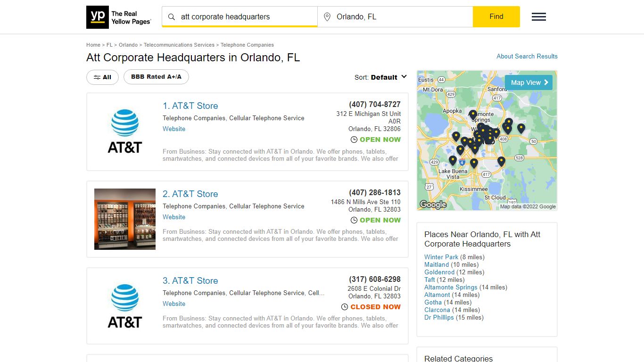Open the Map View button
Viewport: 644px width, 362px height.
(x=528, y=82)
